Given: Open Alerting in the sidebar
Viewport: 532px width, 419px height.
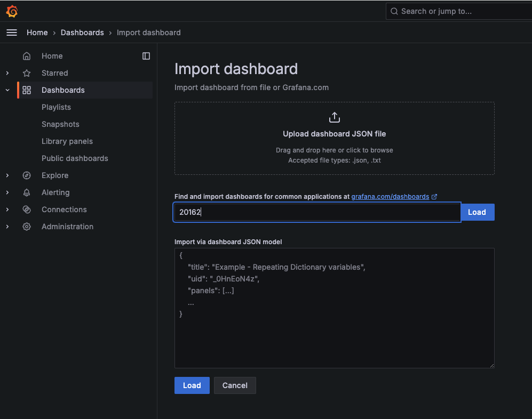Looking at the screenshot, I should pyautogui.click(x=55, y=192).
